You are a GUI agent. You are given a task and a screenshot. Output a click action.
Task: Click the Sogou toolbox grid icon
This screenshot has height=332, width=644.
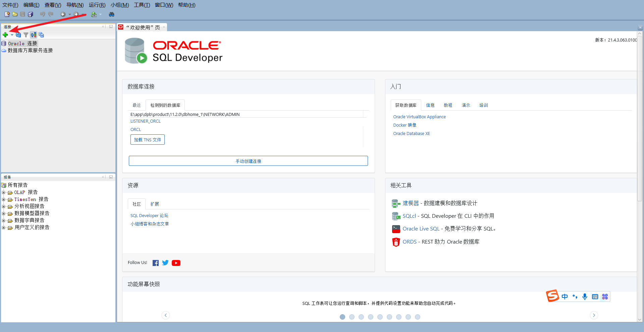click(x=605, y=296)
